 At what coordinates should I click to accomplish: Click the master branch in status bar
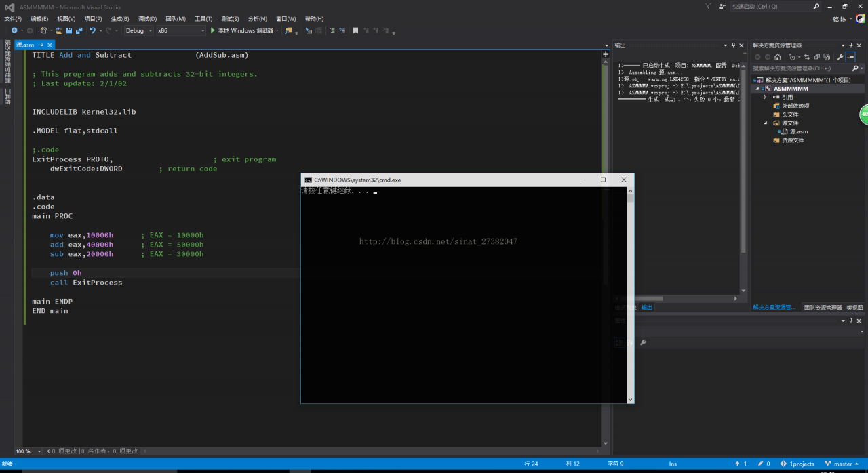tap(843, 464)
